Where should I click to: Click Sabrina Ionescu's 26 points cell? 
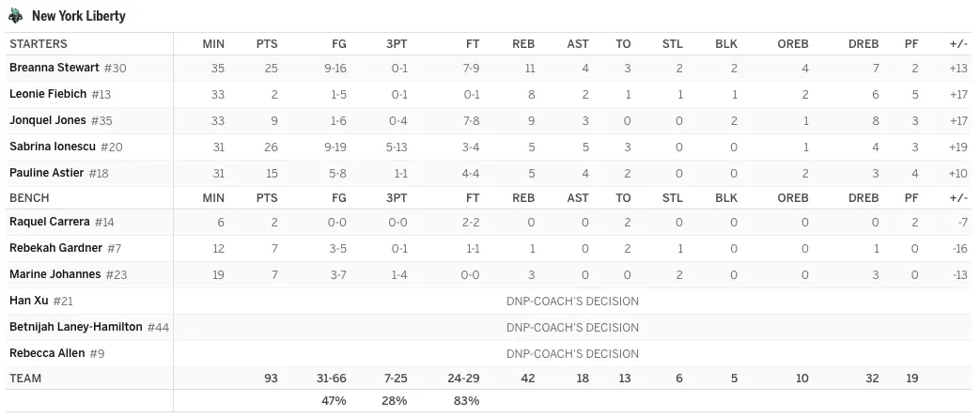(x=271, y=147)
